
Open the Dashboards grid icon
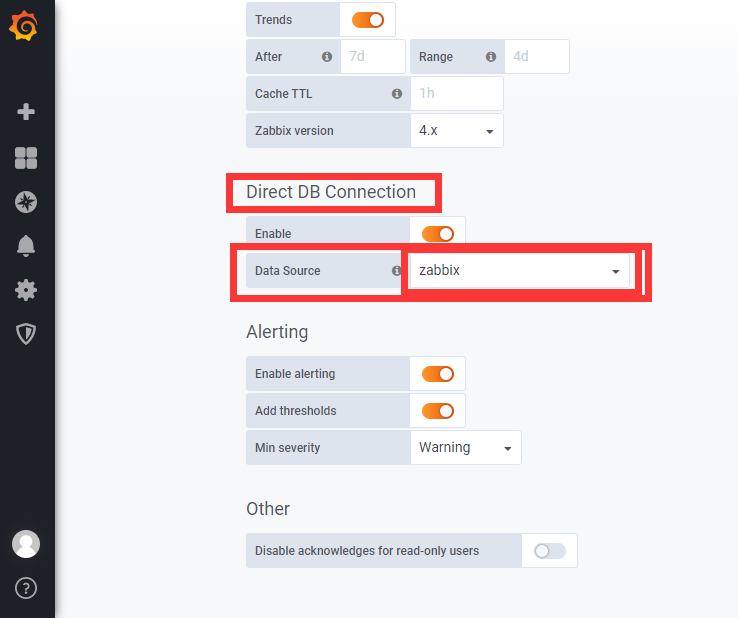pos(26,158)
